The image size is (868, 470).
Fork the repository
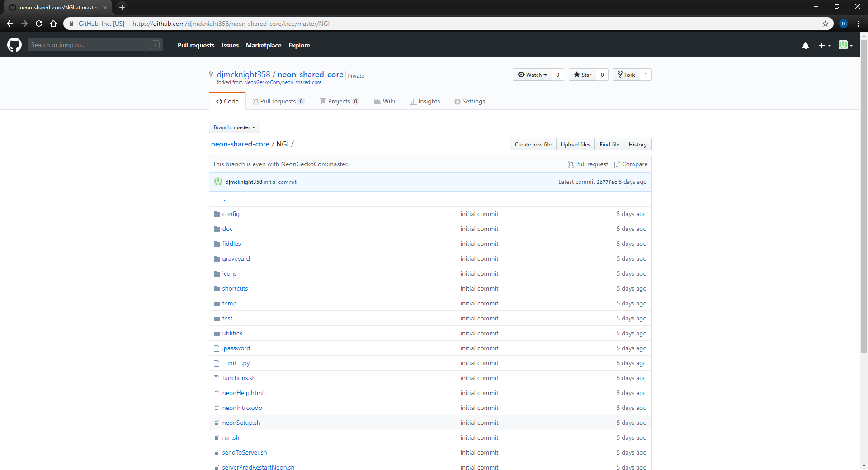pyautogui.click(x=626, y=75)
